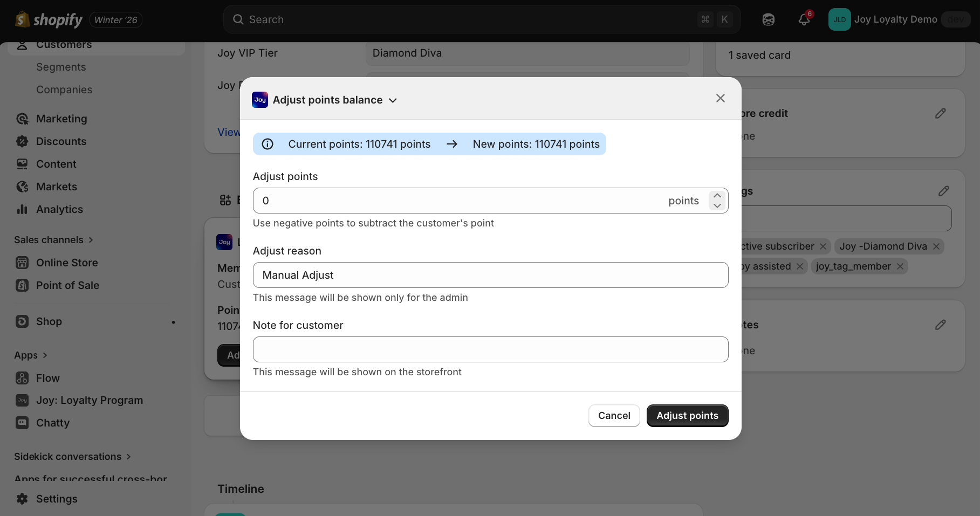The width and height of the screenshot is (980, 516).
Task: Focus the Note for customer field
Action: coord(490,349)
